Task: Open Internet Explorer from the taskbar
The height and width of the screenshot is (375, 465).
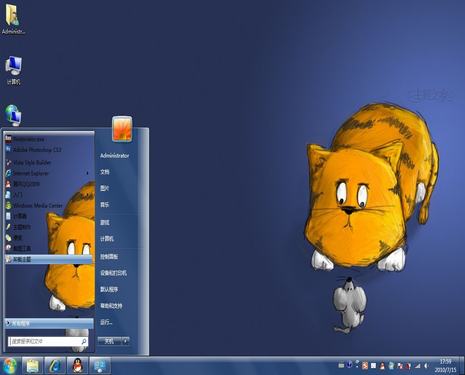Action: click(55, 366)
